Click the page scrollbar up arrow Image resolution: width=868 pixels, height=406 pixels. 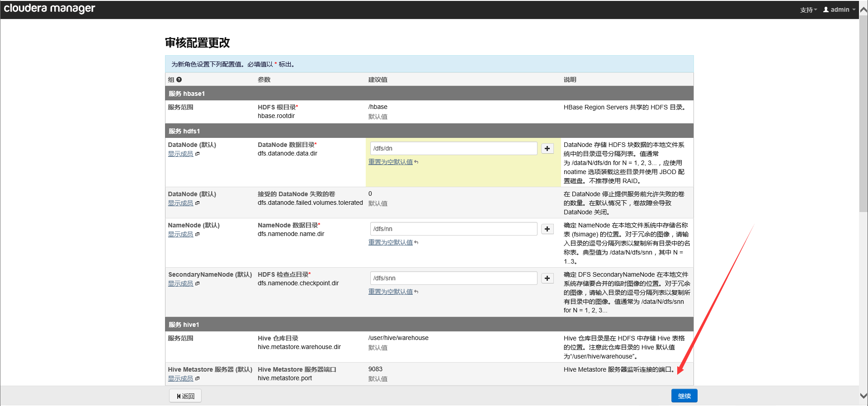pyautogui.click(x=863, y=10)
